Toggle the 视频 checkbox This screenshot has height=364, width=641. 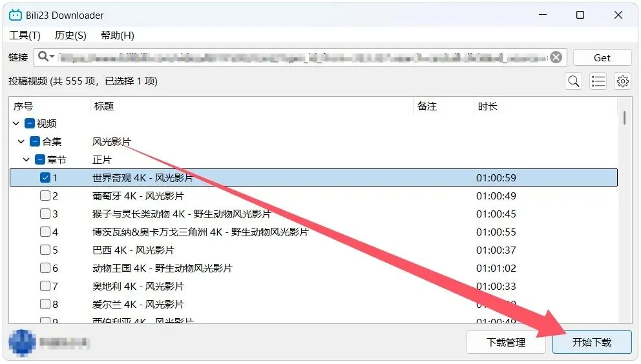(x=30, y=123)
